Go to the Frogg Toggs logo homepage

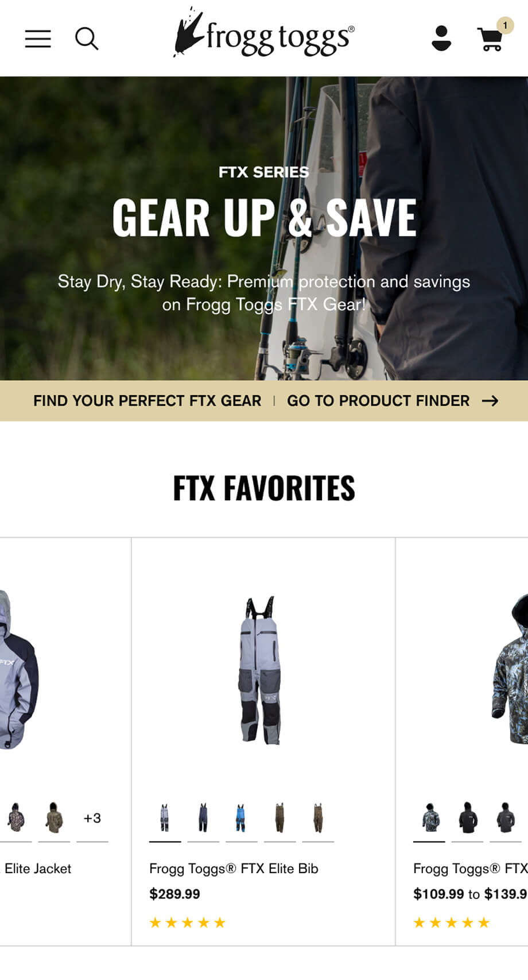coord(264,33)
